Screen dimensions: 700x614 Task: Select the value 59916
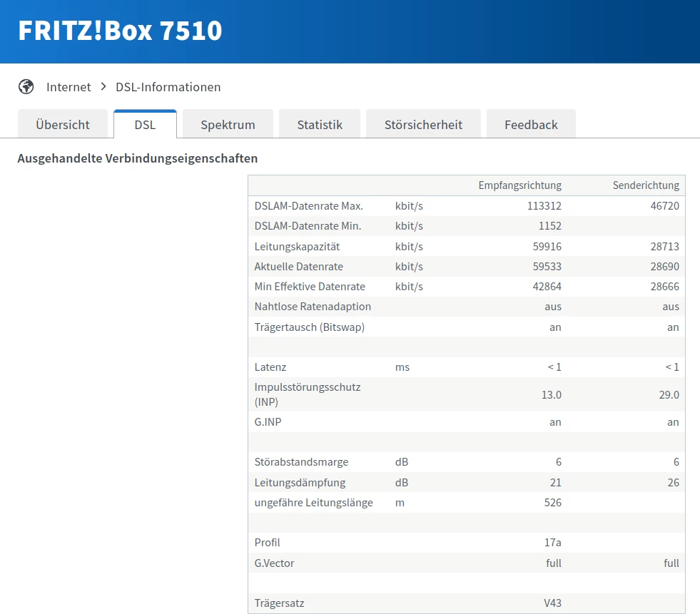pyautogui.click(x=547, y=246)
